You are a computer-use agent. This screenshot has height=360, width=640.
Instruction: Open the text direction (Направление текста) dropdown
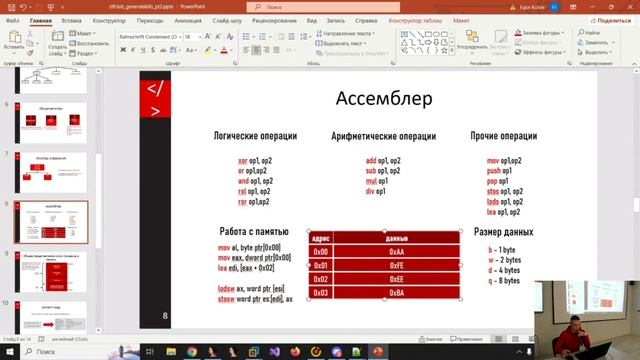click(345, 33)
